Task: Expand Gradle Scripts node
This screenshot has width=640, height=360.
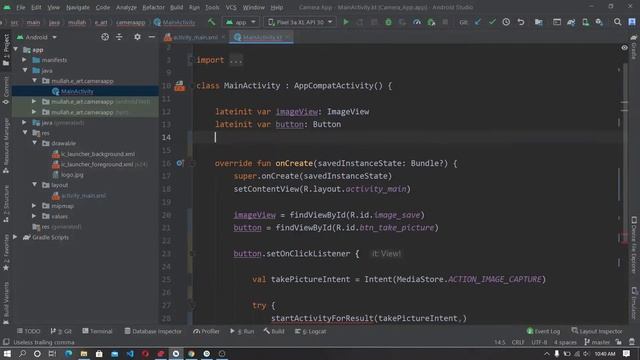Action: point(15,237)
